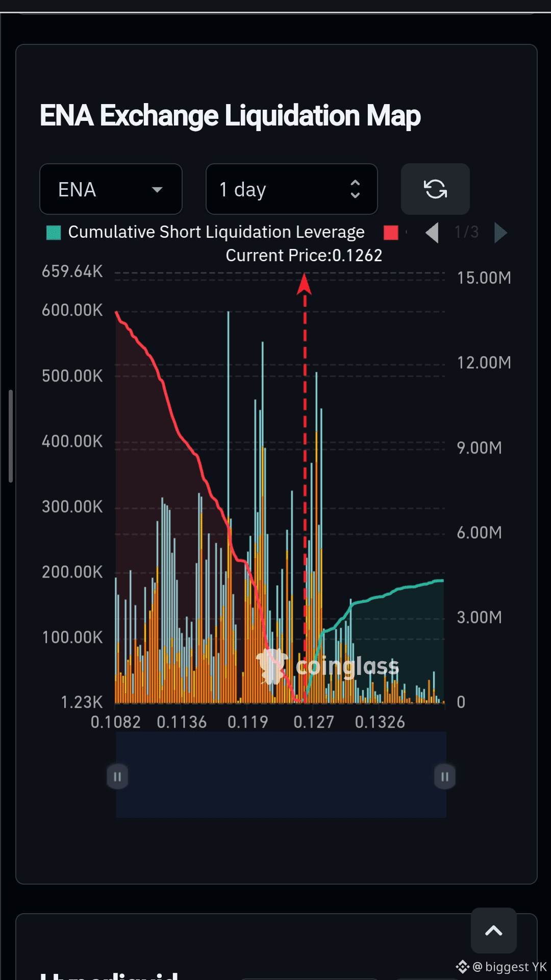Screen dimensions: 551x980
Task: Click the 500.00K left axis value
Action: (72, 375)
